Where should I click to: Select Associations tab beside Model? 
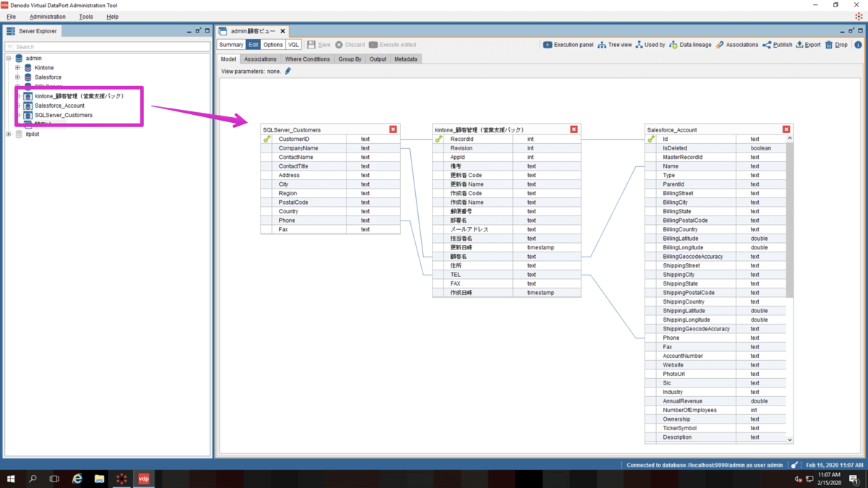(260, 59)
